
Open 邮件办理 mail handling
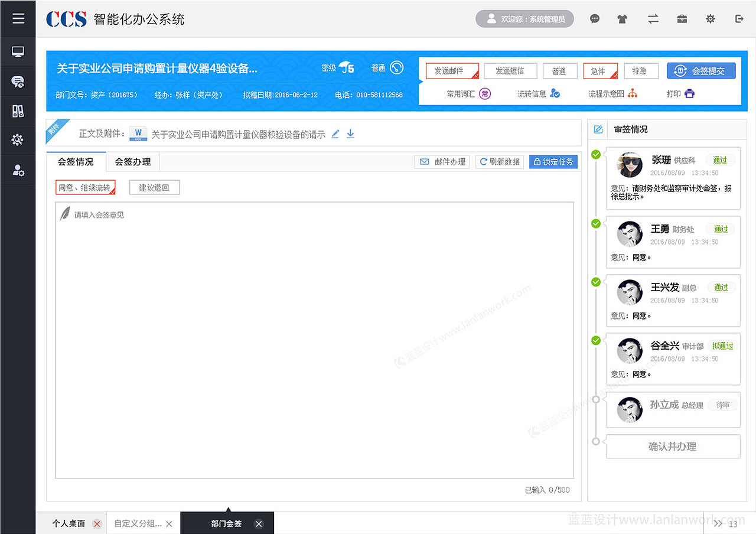pyautogui.click(x=441, y=161)
